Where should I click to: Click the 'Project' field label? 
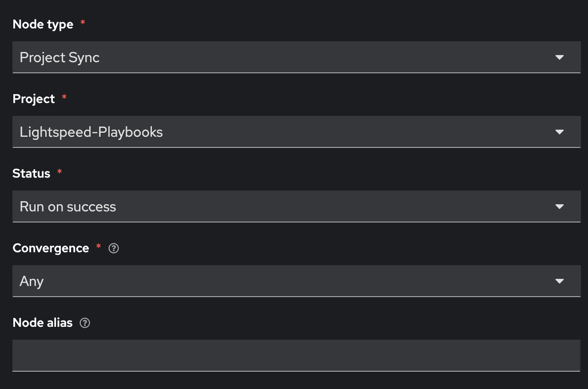click(x=34, y=99)
